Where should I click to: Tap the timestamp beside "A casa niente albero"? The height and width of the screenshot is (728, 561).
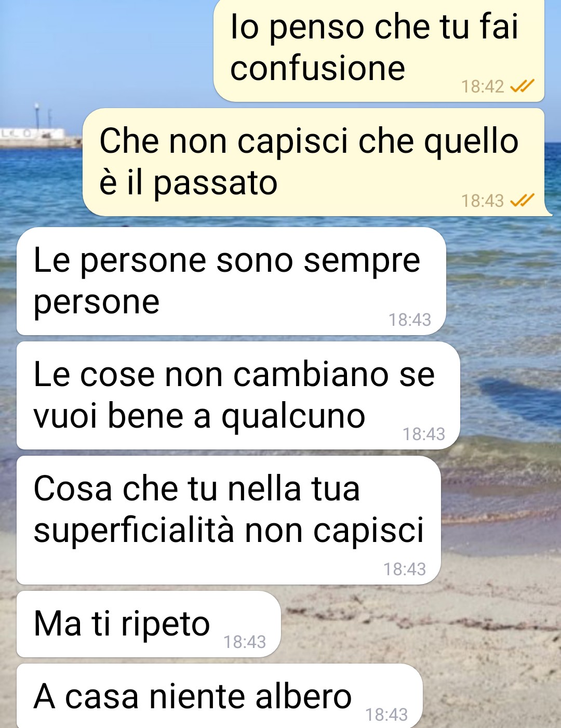click(x=386, y=714)
